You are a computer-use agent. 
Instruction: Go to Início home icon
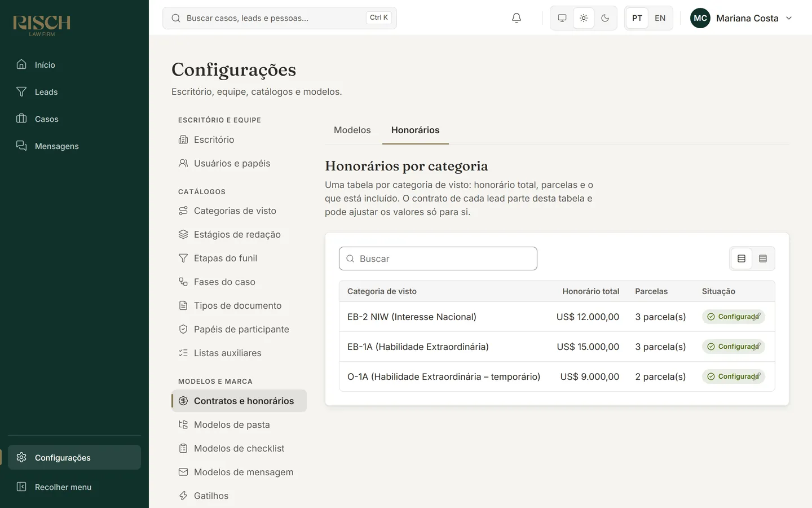(x=21, y=64)
